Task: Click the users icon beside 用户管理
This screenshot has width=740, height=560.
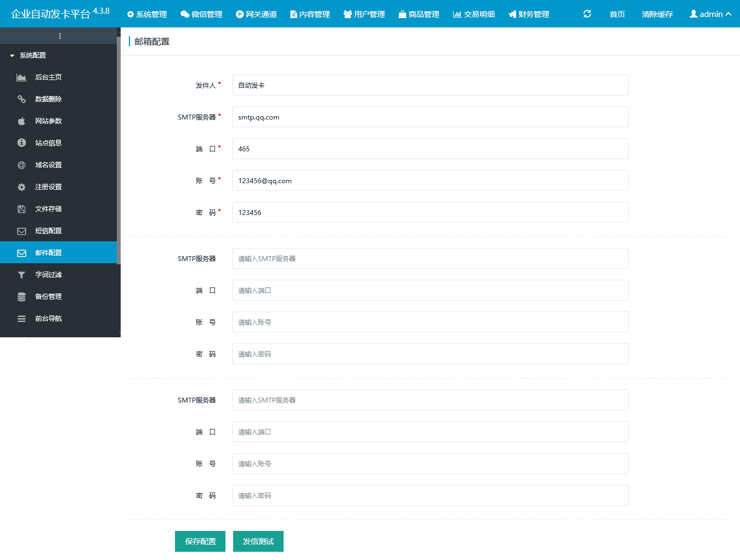Action: [x=348, y=14]
